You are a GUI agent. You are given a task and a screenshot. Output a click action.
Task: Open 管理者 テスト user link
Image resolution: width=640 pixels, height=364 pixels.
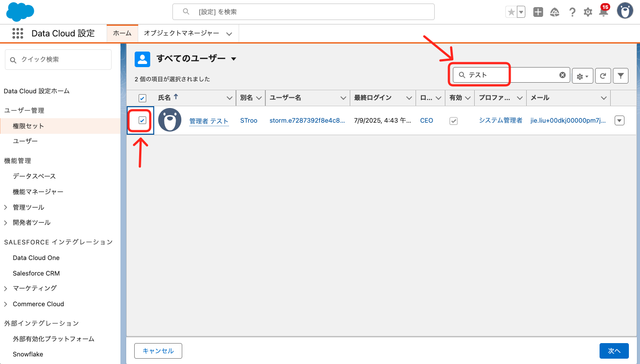coord(209,121)
